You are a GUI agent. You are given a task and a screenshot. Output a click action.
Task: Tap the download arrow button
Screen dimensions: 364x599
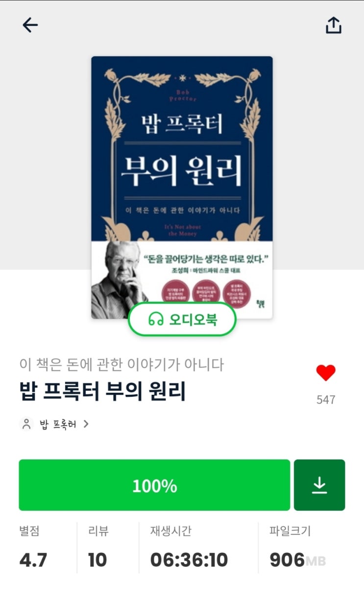click(x=319, y=485)
